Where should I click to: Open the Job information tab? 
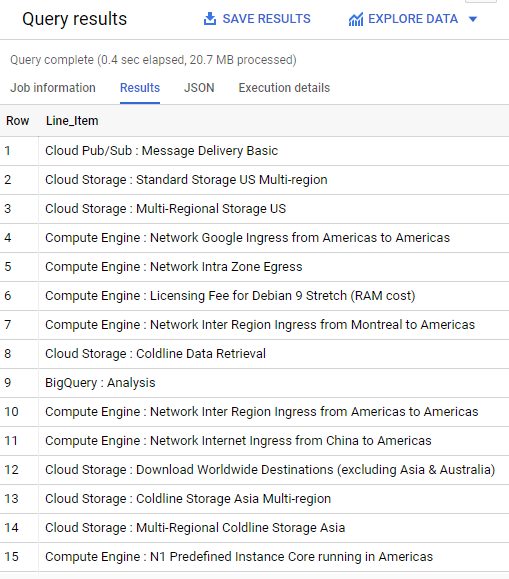tap(53, 88)
